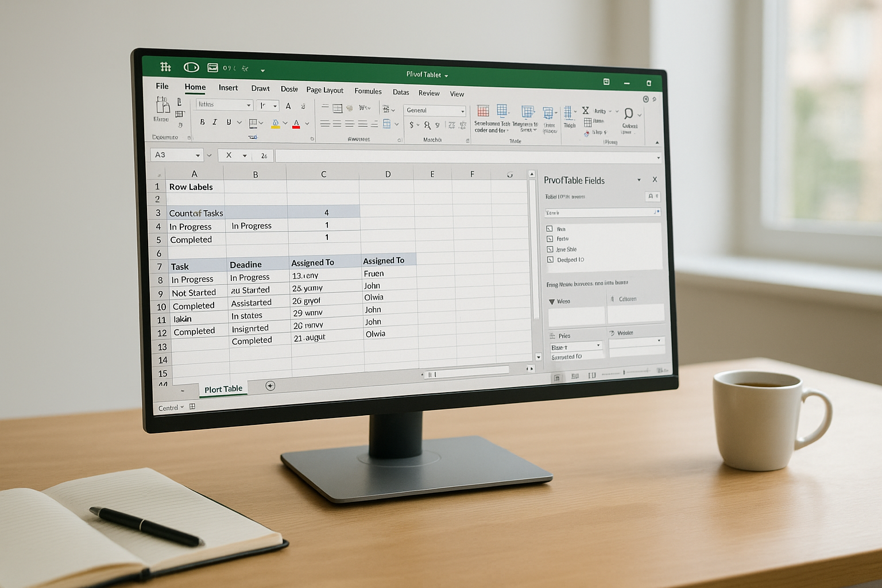The image size is (882, 588).
Task: Click the font color red swatch icon
Action: (296, 123)
